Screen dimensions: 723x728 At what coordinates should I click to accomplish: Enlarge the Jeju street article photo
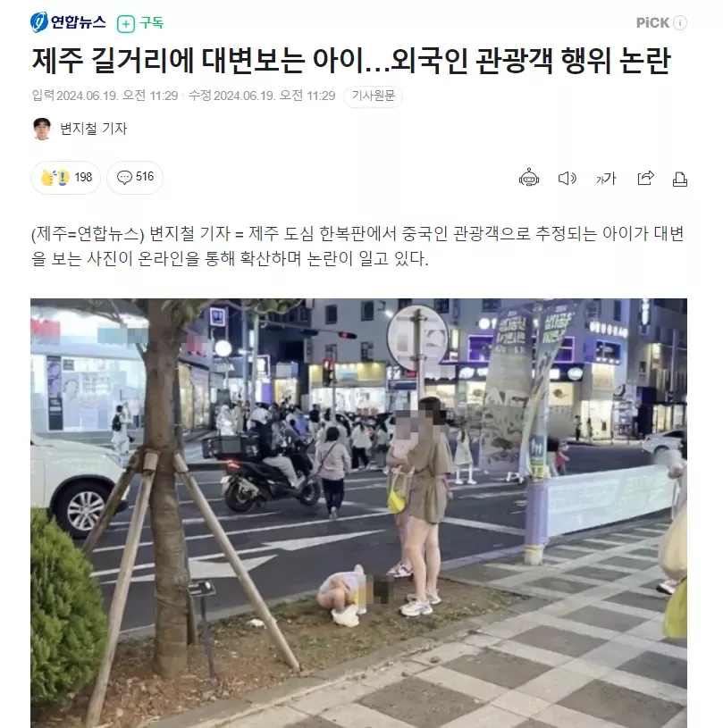point(358,513)
